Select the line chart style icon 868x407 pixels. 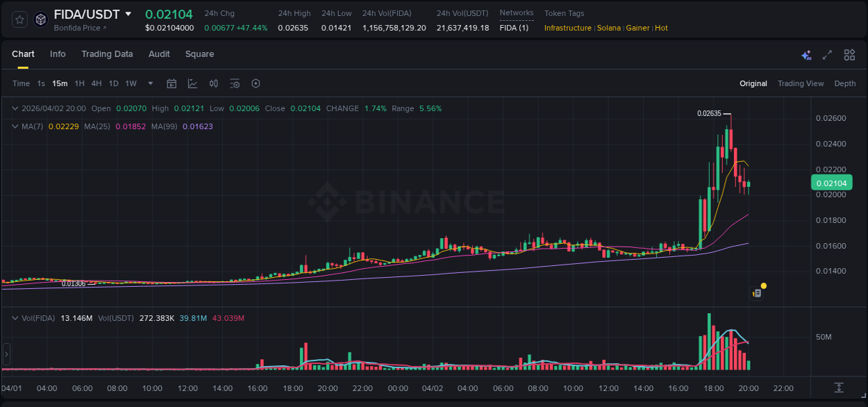click(x=191, y=83)
